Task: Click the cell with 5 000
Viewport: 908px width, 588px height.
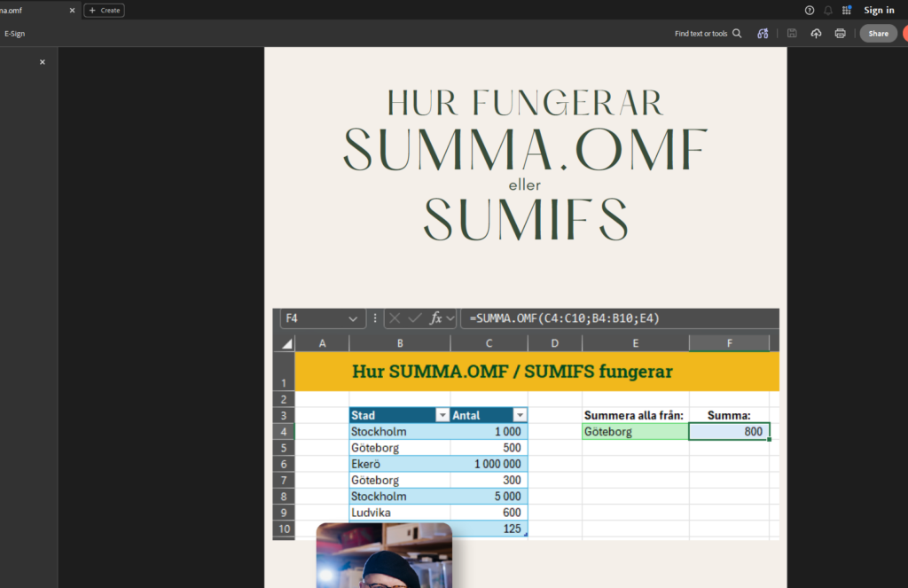Action: [x=489, y=497]
